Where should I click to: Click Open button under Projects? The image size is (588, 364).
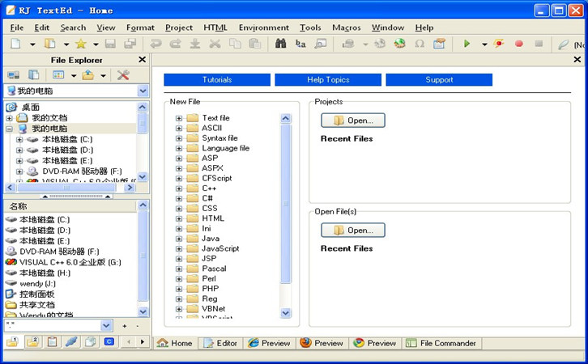point(352,121)
